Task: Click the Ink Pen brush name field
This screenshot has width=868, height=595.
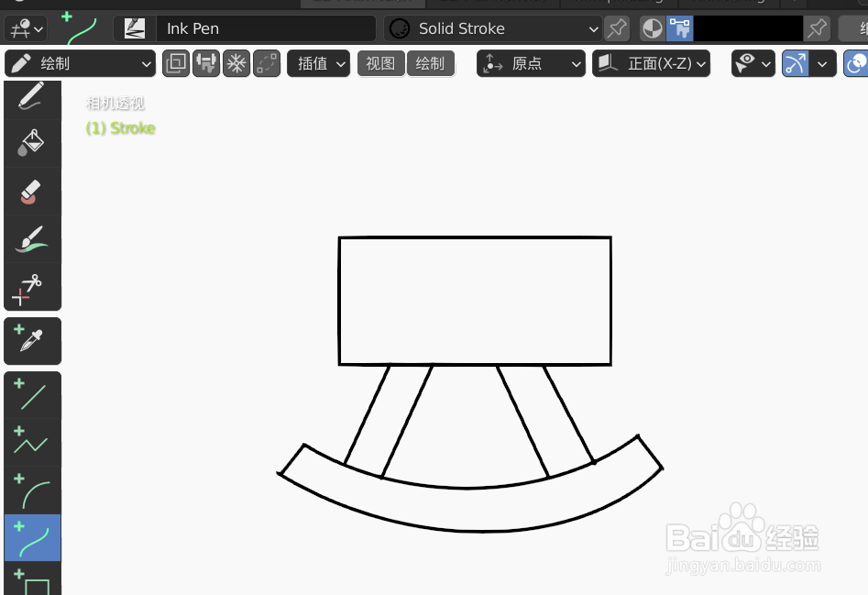Action: coord(266,28)
